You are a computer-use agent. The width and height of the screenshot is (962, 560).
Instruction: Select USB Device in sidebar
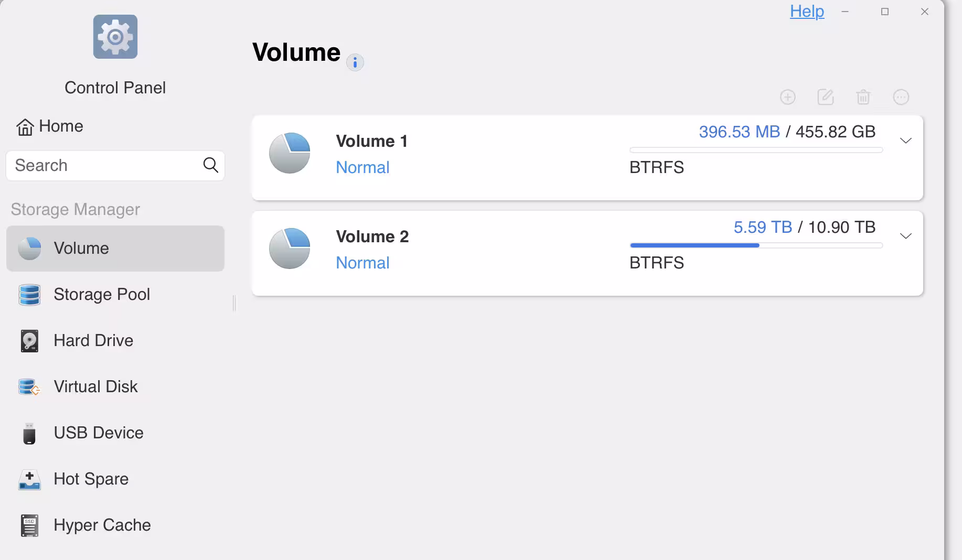115,433
